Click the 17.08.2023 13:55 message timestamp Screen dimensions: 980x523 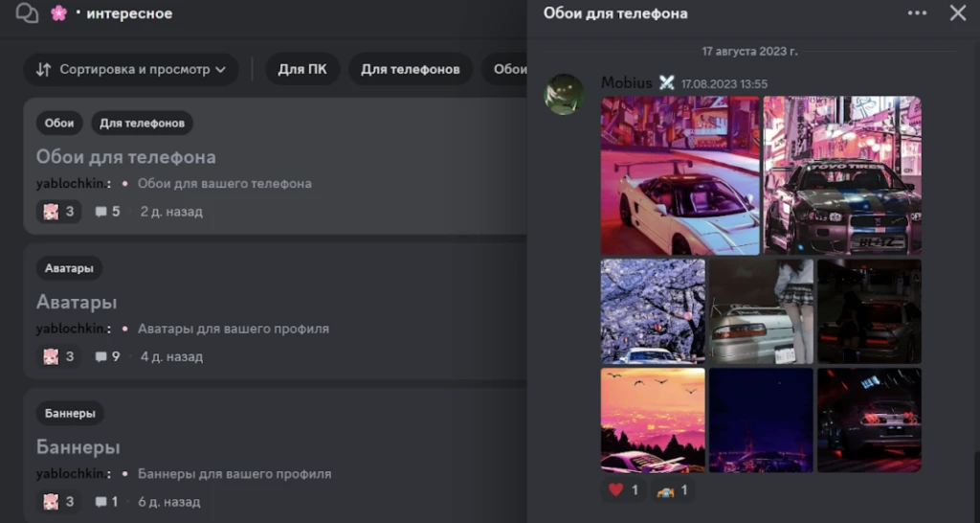tap(724, 84)
